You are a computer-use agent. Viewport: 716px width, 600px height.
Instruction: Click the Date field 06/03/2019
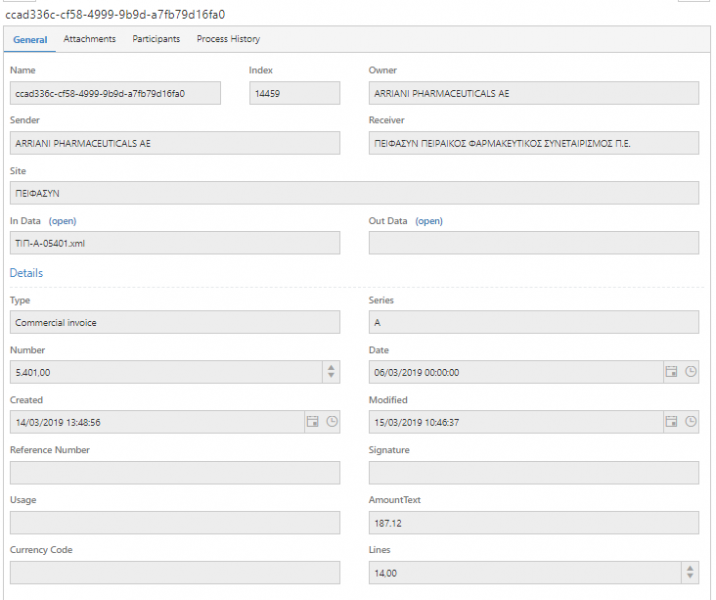516,372
